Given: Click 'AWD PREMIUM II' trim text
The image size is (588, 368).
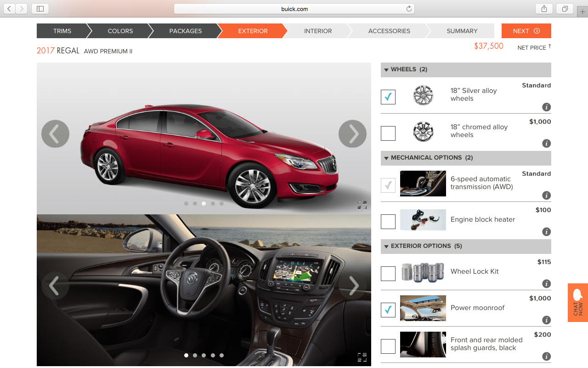Looking at the screenshot, I should pyautogui.click(x=108, y=52).
